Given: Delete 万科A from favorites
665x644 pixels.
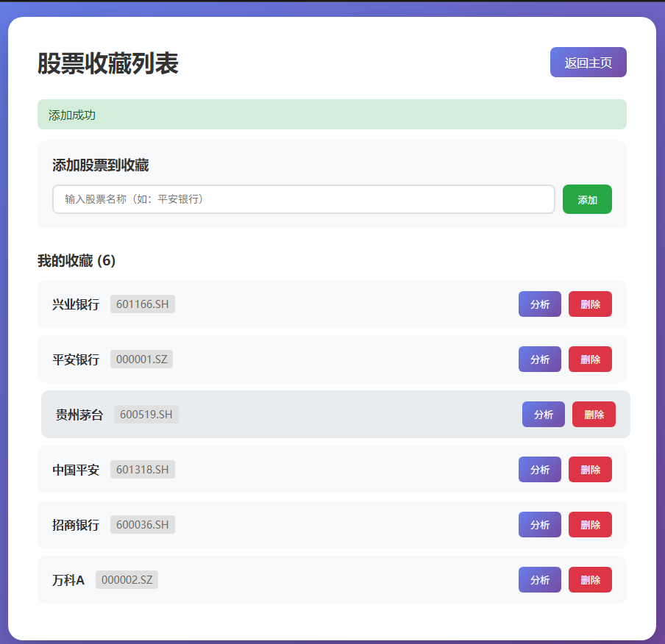Looking at the screenshot, I should tap(590, 579).
